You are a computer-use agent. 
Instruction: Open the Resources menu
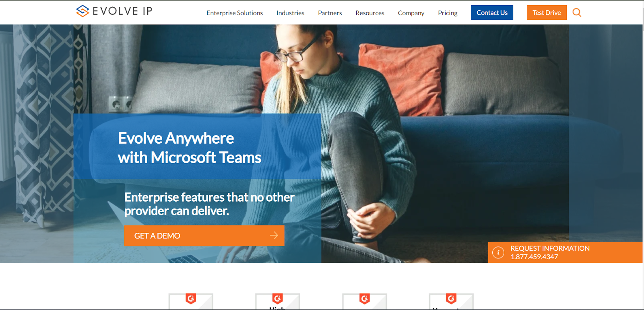370,13
